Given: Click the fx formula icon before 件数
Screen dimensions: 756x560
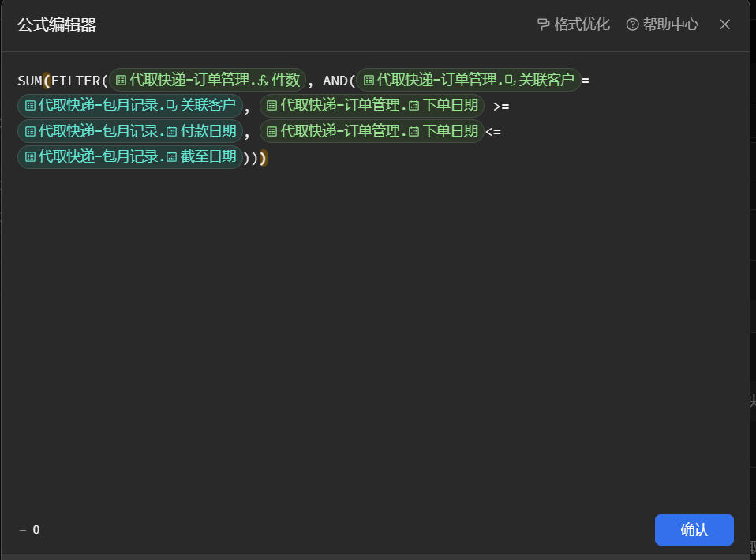Looking at the screenshot, I should [x=263, y=81].
